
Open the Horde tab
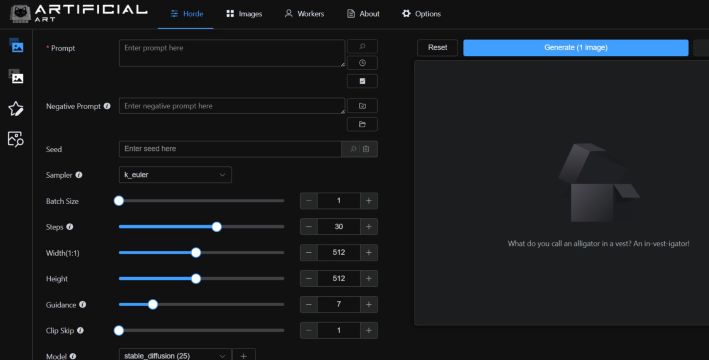(186, 14)
